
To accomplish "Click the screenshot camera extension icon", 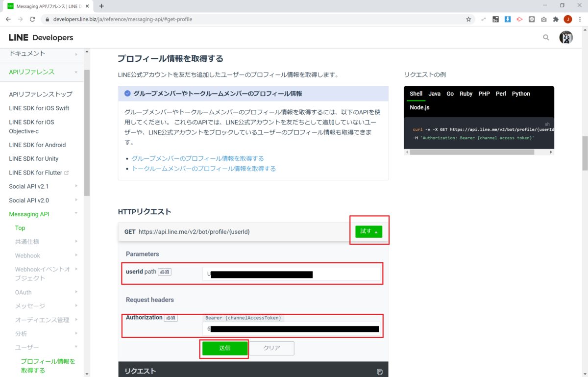I will (543, 19).
